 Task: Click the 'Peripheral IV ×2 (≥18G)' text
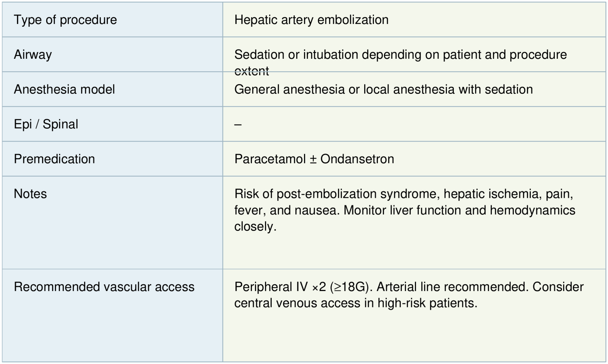click(301, 287)
